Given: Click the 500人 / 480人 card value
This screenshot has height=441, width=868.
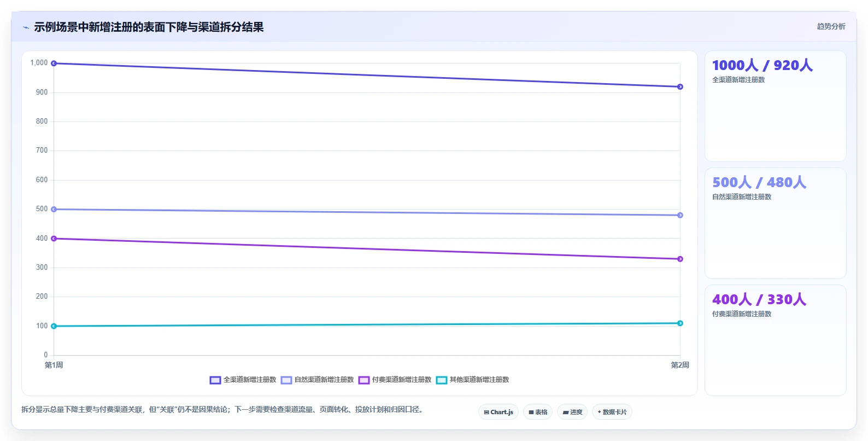Looking at the screenshot, I should pos(759,182).
